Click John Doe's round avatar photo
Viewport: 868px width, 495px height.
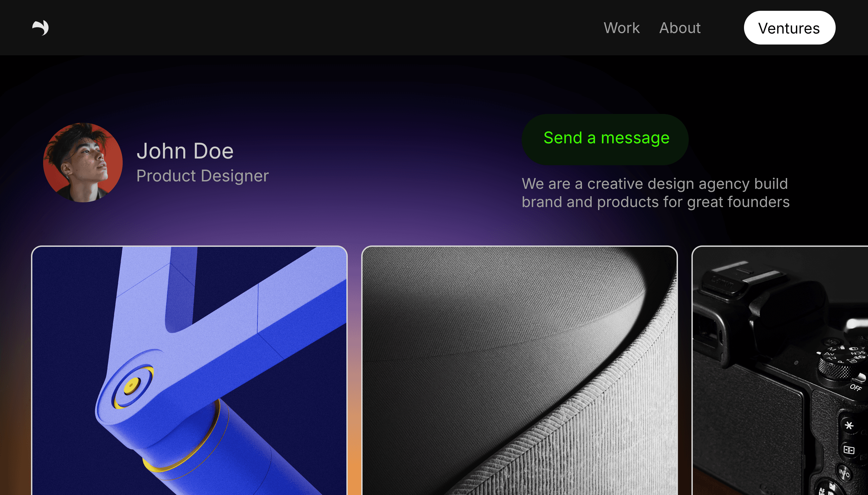pos(83,163)
